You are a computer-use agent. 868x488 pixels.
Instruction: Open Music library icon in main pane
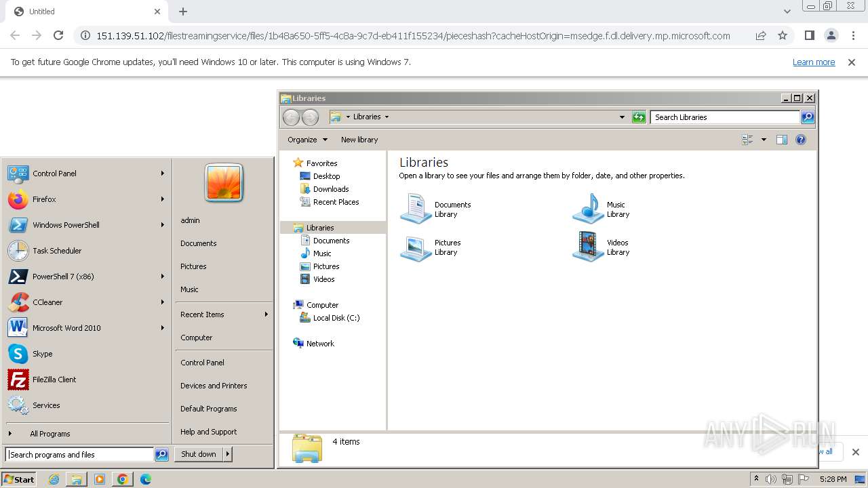[x=588, y=208]
